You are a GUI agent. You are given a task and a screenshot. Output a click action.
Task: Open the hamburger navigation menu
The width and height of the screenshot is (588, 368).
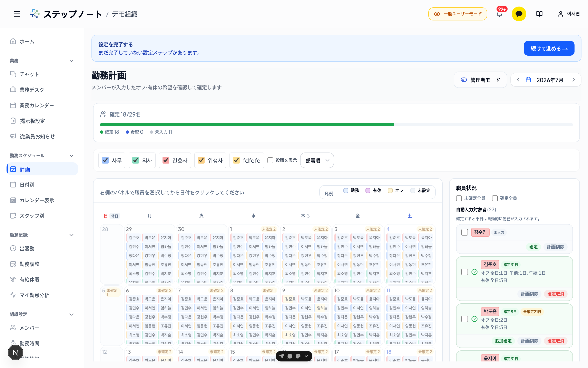(17, 14)
